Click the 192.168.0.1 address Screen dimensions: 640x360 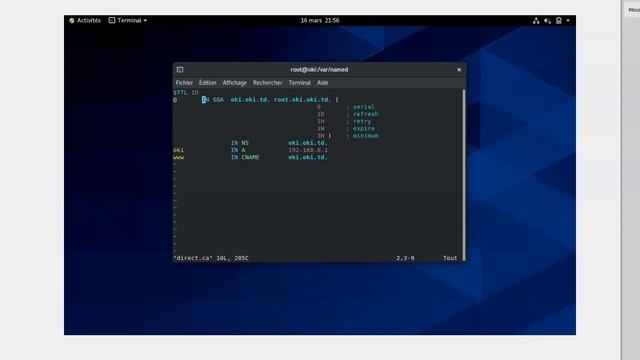coord(308,150)
